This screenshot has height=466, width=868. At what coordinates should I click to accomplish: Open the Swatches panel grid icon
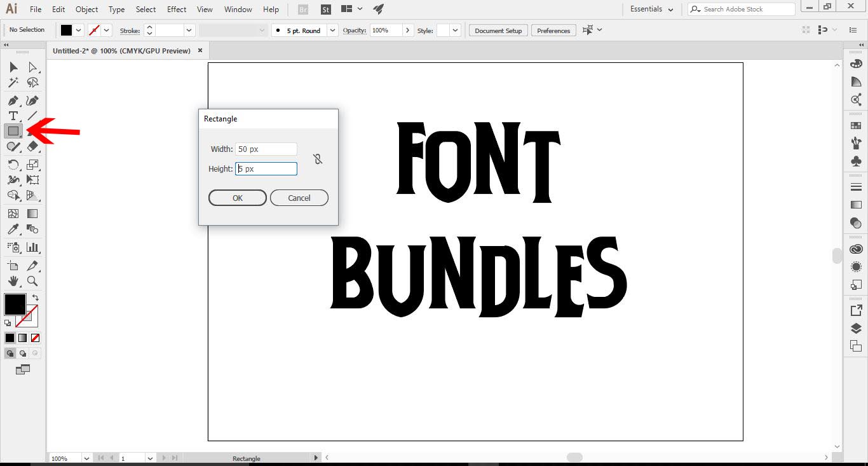click(x=856, y=125)
